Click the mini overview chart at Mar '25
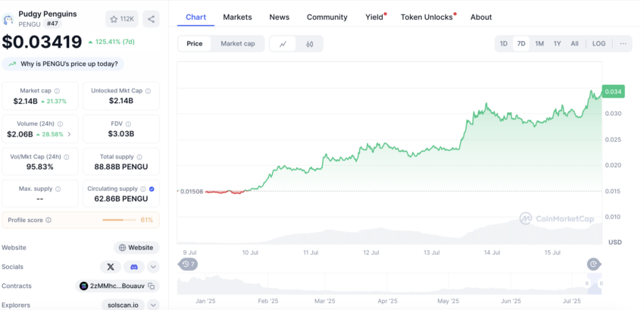Viewport: 644px width, 310px height. [325, 283]
